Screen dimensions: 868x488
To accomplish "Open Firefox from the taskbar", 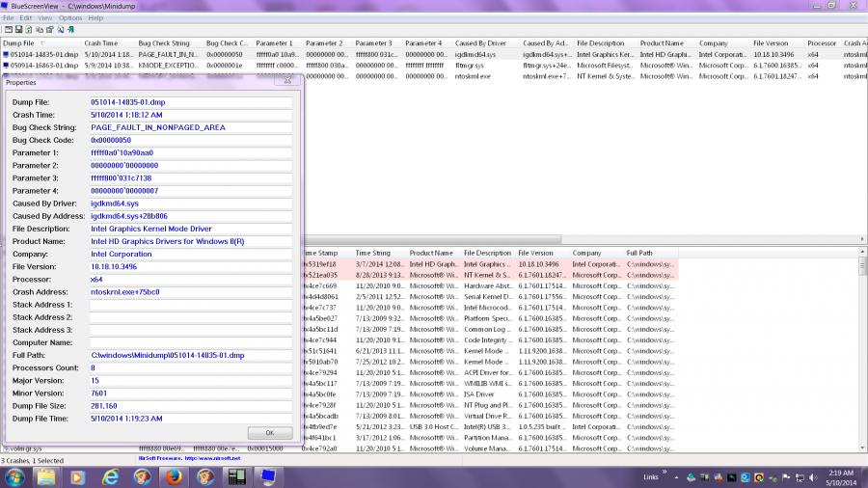I will point(174,477).
